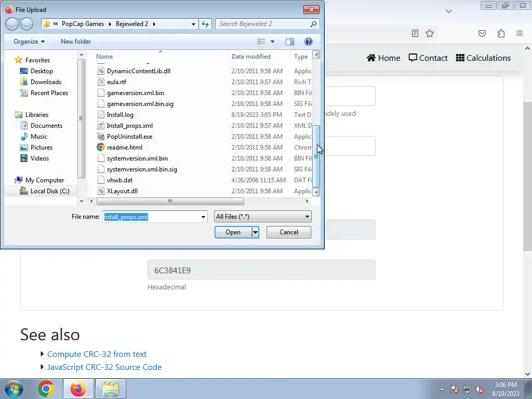Image resolution: width=532 pixels, height=399 pixels.
Task: Click the search magnifier in Search Bejeweled 2
Action: 313,24
